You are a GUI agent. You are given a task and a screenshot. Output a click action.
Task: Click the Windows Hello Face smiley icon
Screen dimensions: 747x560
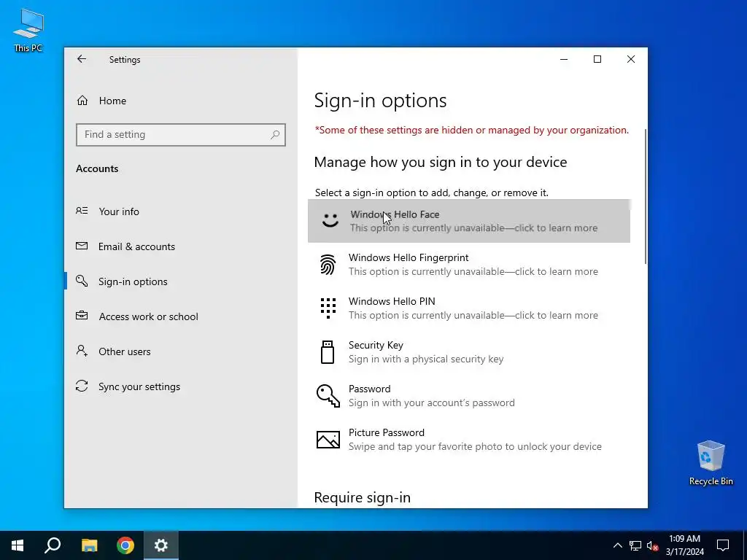tap(330, 220)
